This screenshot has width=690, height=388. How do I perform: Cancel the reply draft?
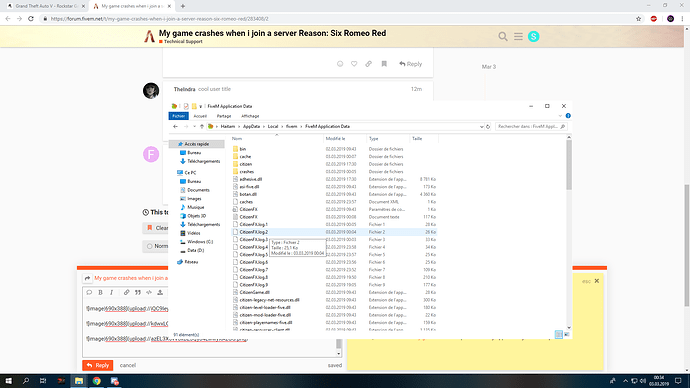(x=128, y=365)
